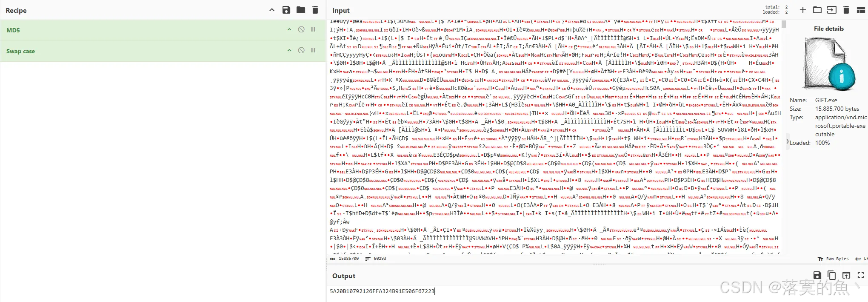Select loaded value 100%

[822, 143]
